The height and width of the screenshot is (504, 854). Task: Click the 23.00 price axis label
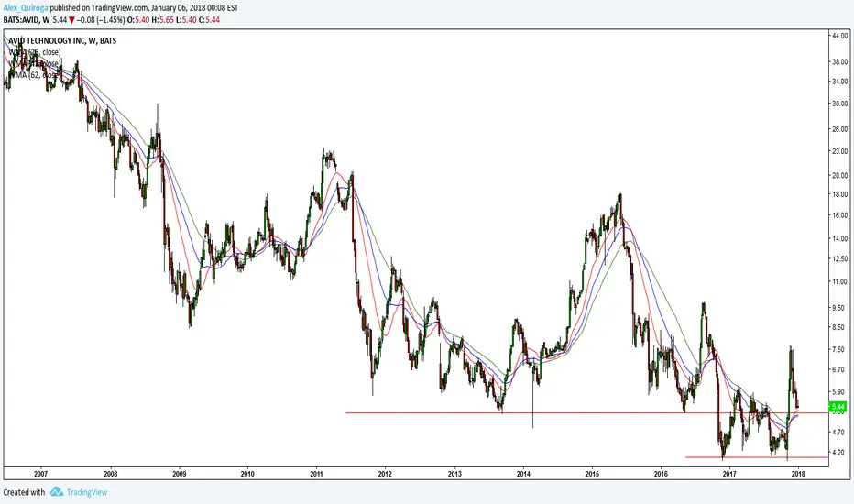click(x=840, y=151)
